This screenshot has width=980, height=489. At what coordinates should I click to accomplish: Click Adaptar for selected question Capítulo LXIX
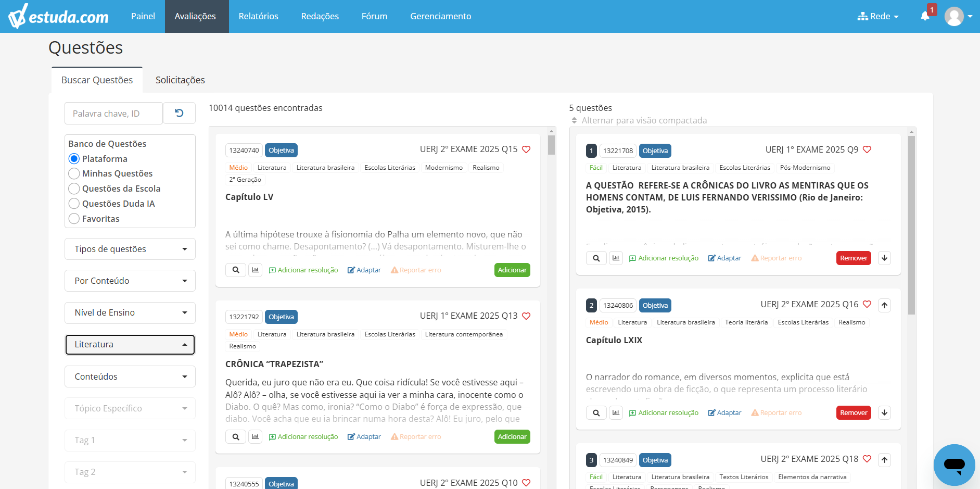[725, 412]
